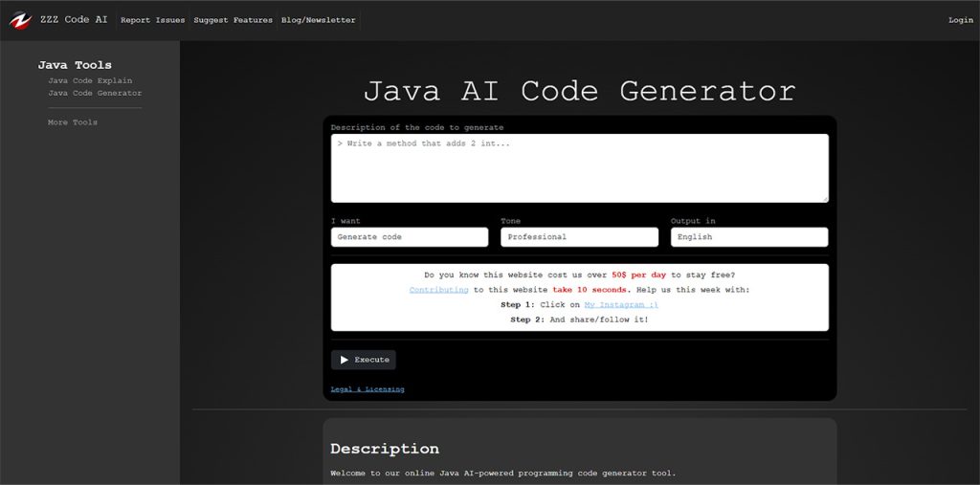Click the play icon on the Execute button
Image resolution: width=980 pixels, height=485 pixels.
coord(344,360)
